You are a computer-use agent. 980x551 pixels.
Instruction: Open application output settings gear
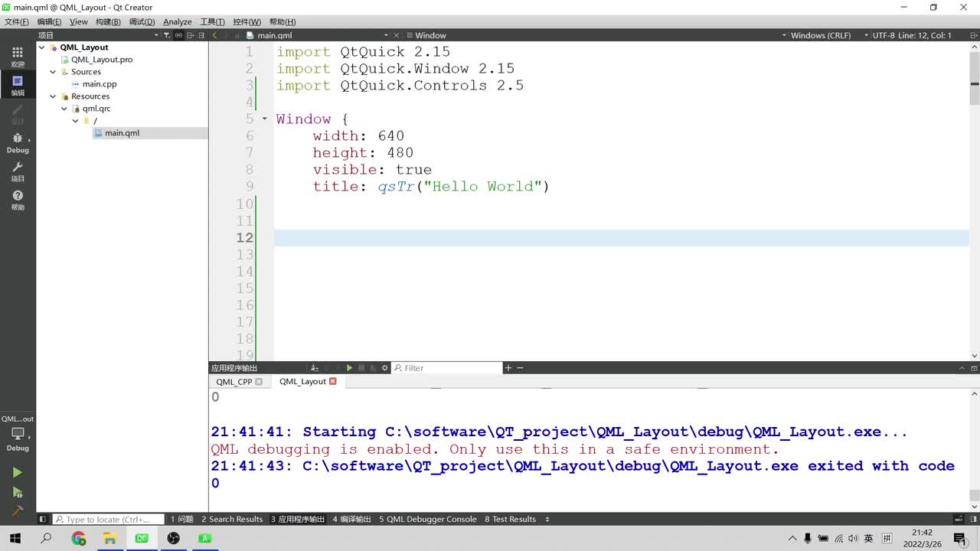[x=385, y=368]
